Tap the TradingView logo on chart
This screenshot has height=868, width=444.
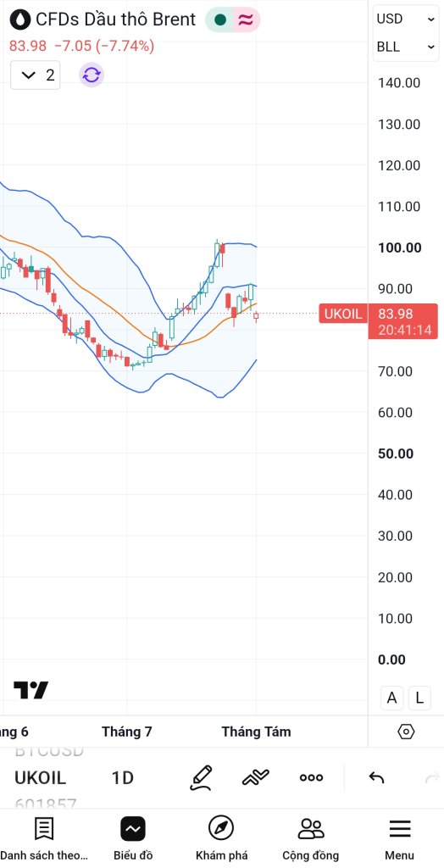(x=31, y=690)
